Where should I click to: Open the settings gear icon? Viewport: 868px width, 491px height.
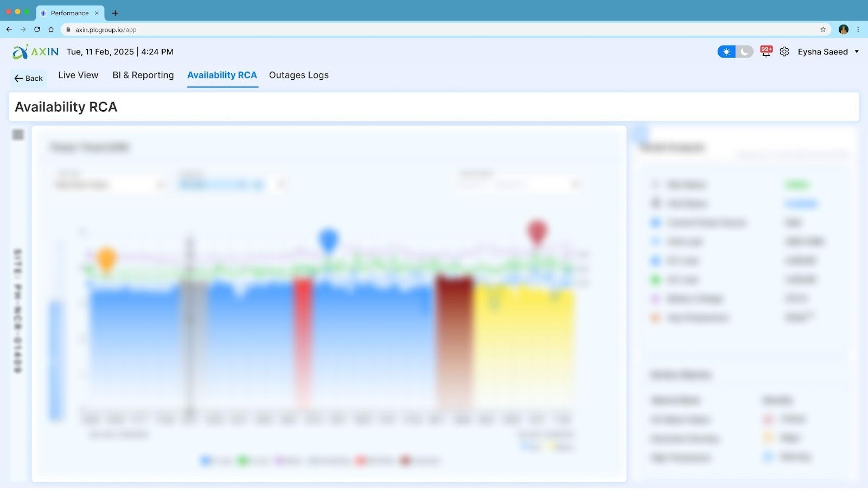click(x=784, y=52)
